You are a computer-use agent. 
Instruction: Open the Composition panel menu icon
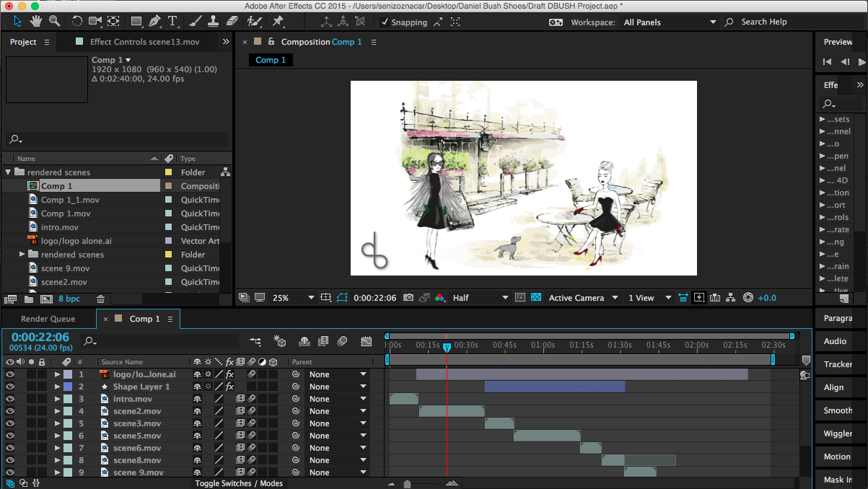[374, 42]
